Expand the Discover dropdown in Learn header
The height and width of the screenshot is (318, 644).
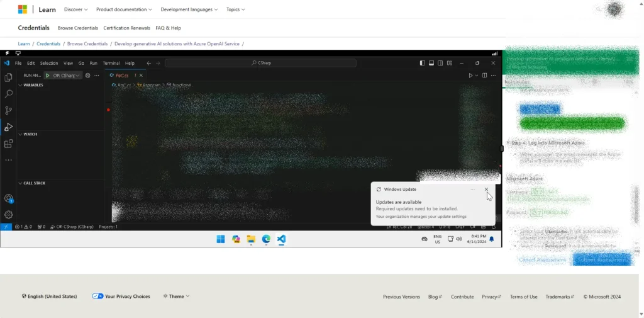(x=76, y=9)
